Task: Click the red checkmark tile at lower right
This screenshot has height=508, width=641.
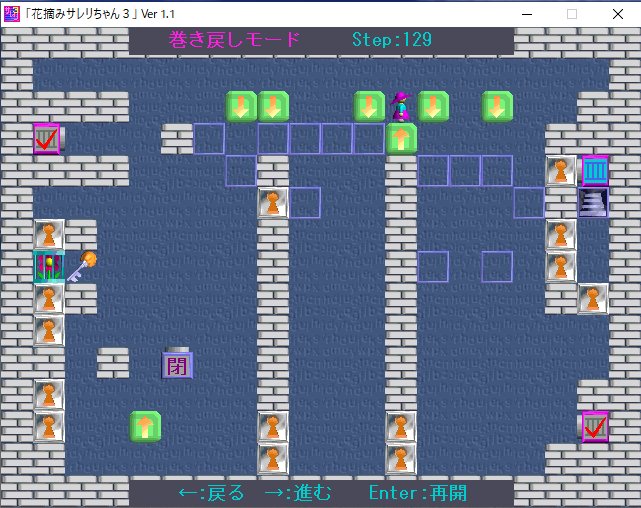Action: [594, 427]
